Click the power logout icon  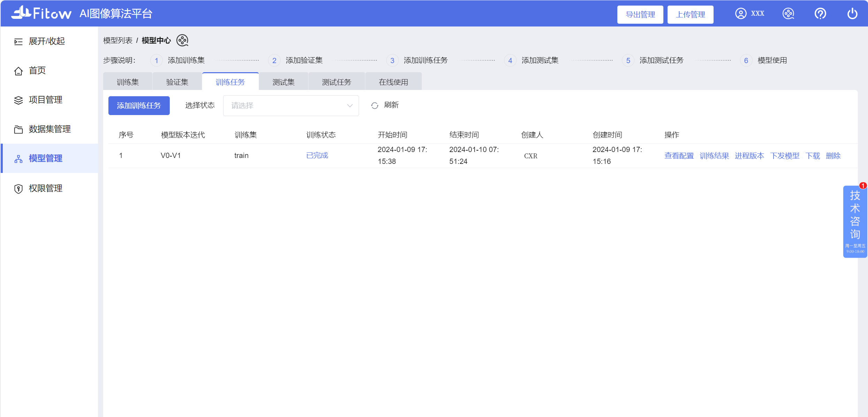(852, 14)
